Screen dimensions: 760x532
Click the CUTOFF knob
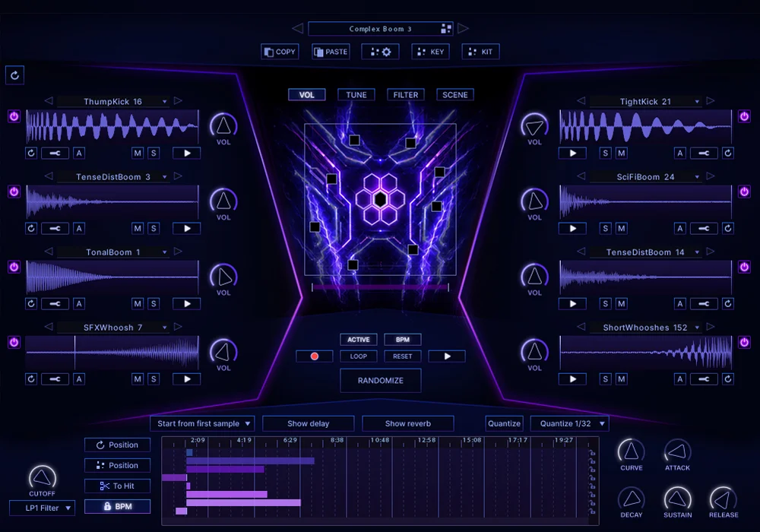coord(42,478)
